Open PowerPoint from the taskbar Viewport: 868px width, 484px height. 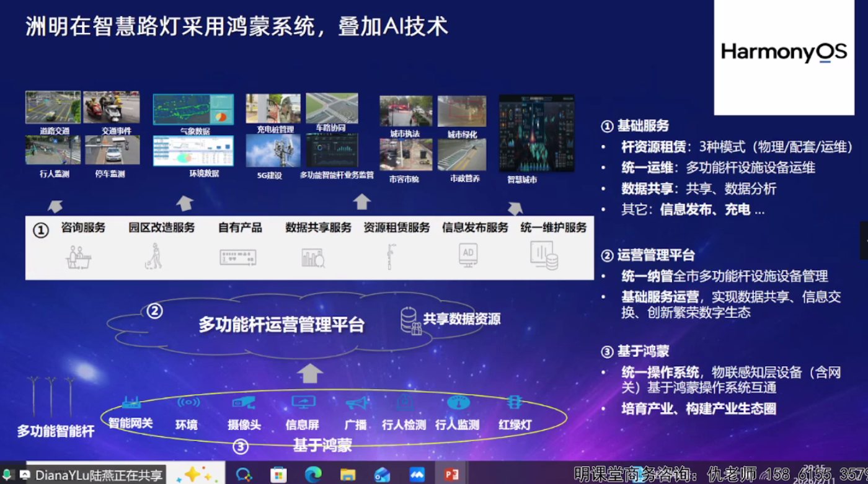click(453, 474)
